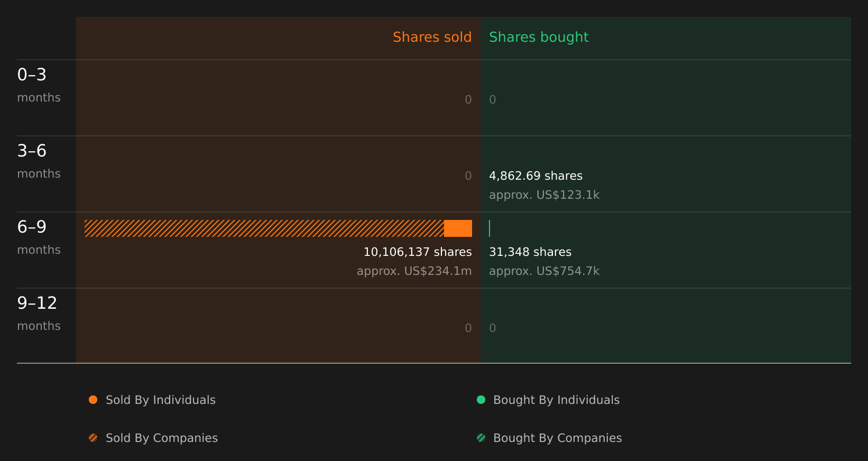Select the Sold By Companies legend label
This screenshot has height=461, width=868.
(162, 438)
